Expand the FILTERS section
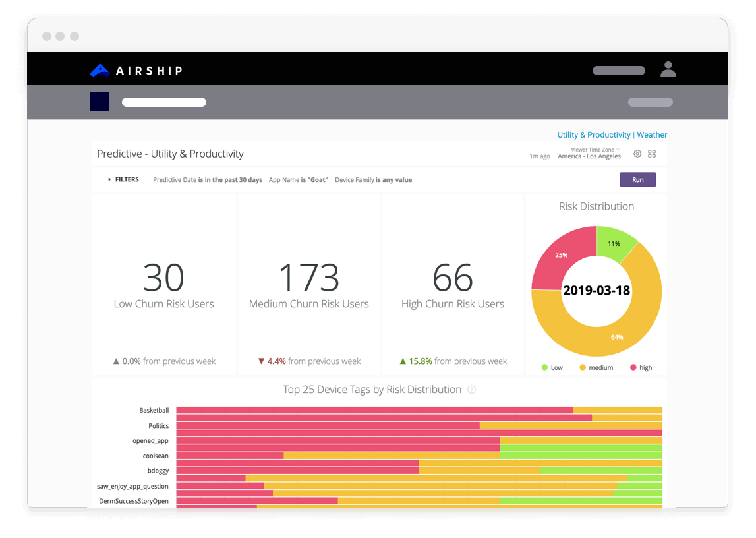Image resolution: width=756 pixels, height=538 pixels. [123, 179]
